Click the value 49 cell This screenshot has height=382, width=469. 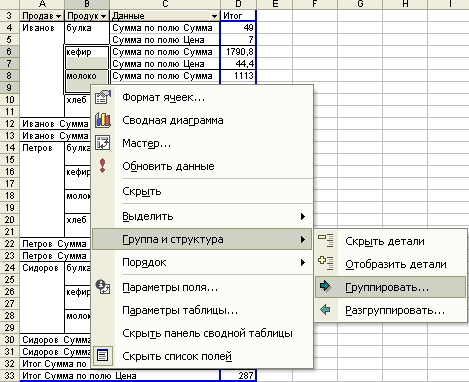pyautogui.click(x=238, y=28)
